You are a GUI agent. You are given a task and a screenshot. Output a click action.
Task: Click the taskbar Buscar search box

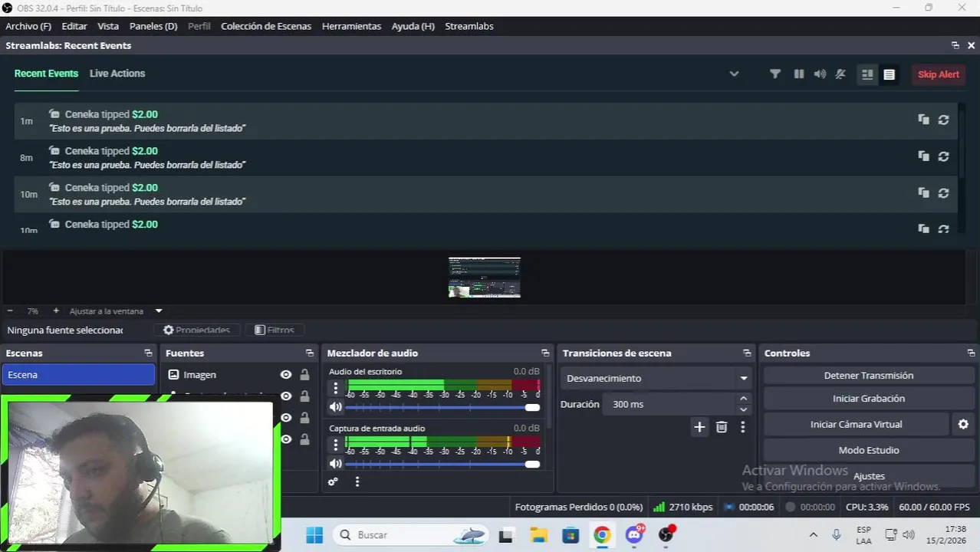coord(411,534)
